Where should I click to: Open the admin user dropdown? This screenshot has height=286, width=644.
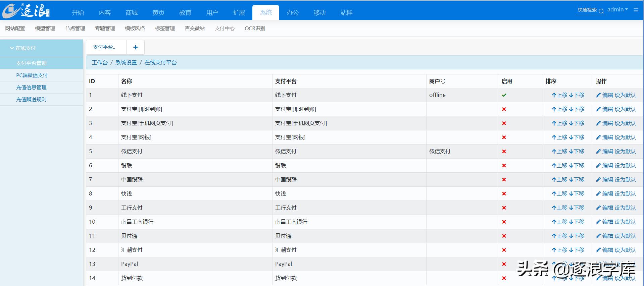[617, 10]
